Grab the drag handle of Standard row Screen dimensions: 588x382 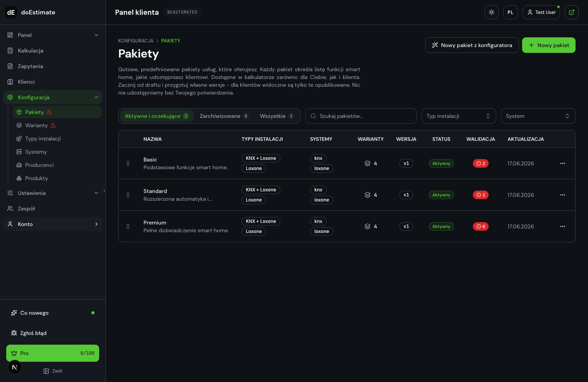[128, 195]
